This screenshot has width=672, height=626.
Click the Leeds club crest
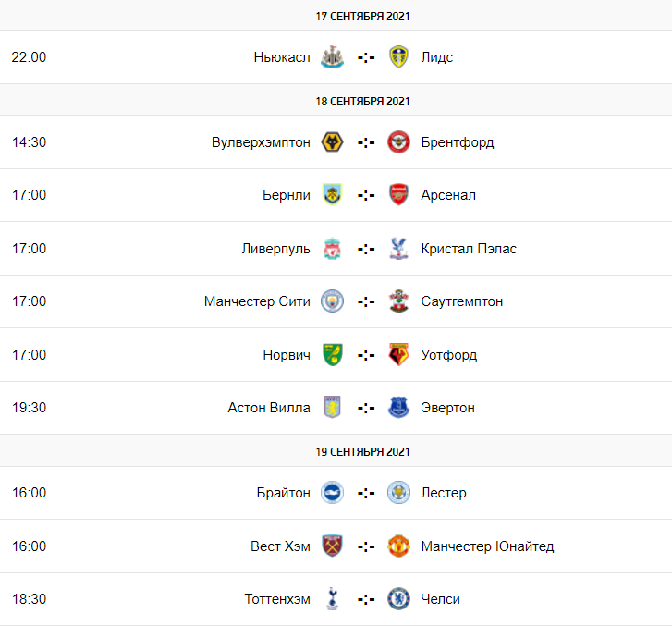pos(398,57)
